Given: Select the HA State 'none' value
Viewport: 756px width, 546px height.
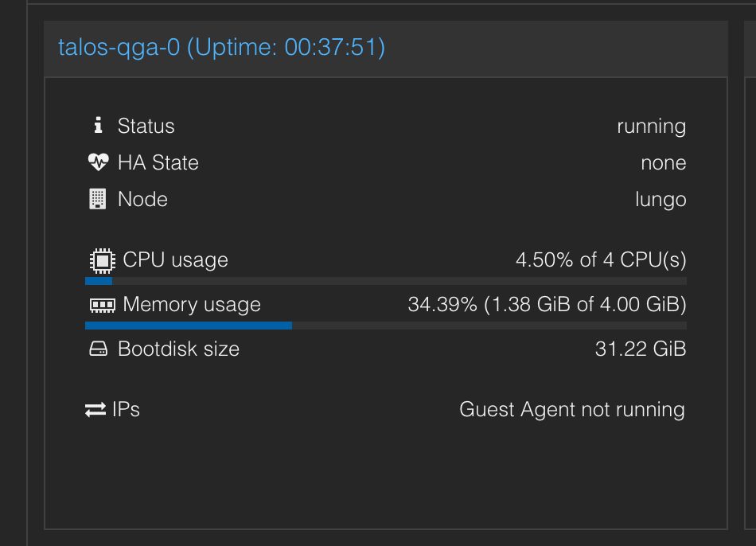Looking at the screenshot, I should 664,163.
